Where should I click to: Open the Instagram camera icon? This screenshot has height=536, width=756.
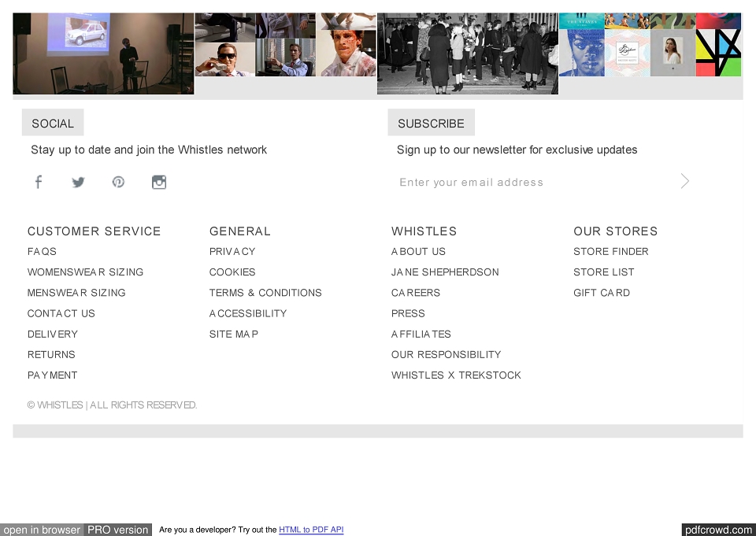159,182
